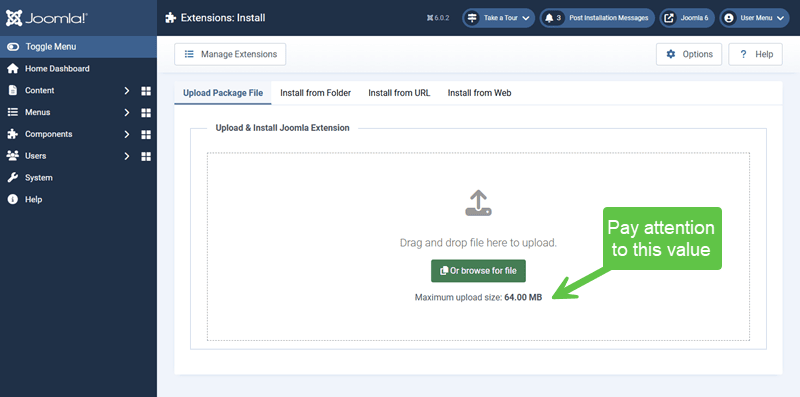The image size is (800, 397).
Task: Open the Options button
Action: [689, 54]
